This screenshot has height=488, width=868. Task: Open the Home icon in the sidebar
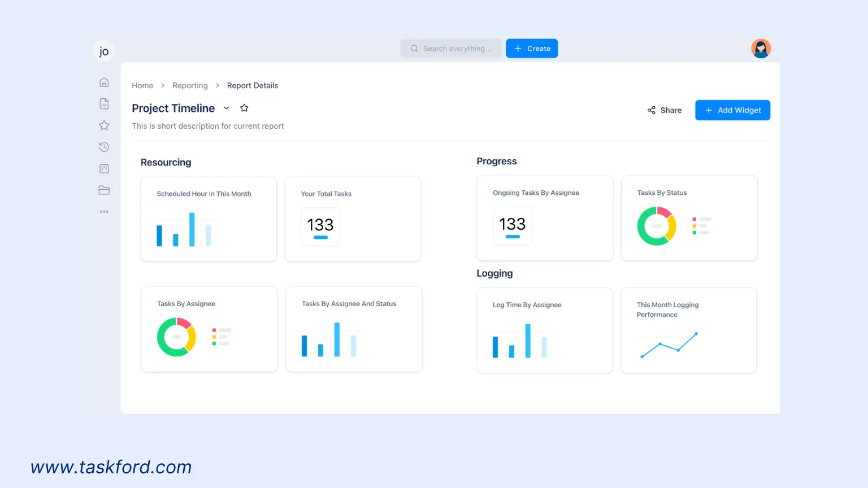[104, 82]
